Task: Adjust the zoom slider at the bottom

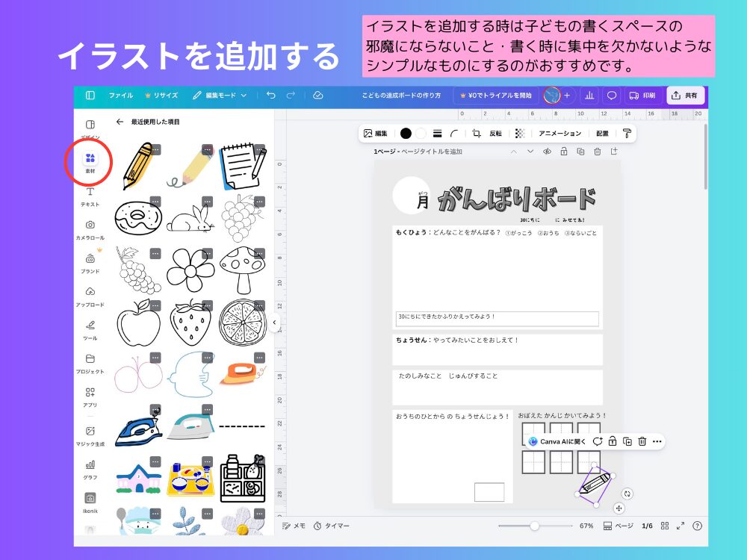Action: pyautogui.click(x=536, y=526)
